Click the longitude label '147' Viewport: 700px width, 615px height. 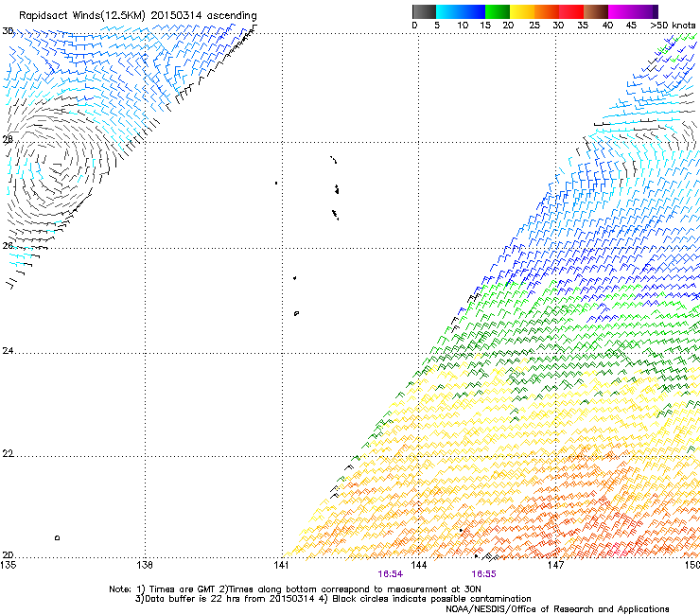point(556,565)
